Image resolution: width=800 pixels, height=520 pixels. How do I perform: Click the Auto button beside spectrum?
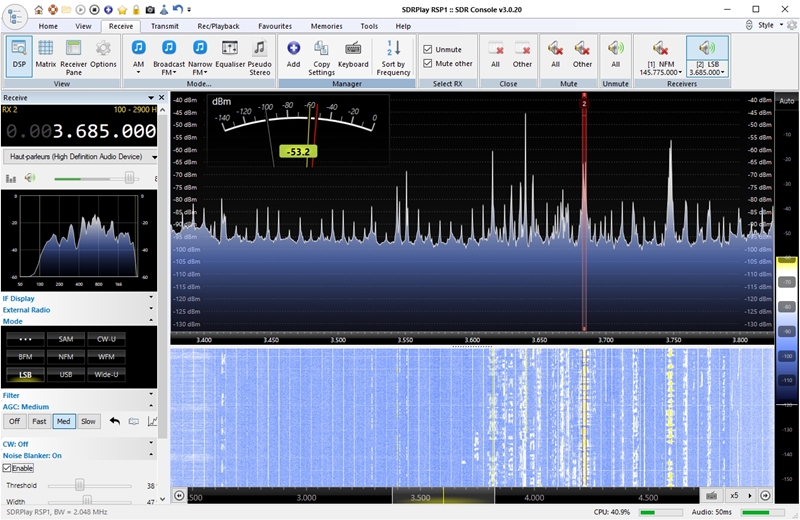pyautogui.click(x=786, y=101)
